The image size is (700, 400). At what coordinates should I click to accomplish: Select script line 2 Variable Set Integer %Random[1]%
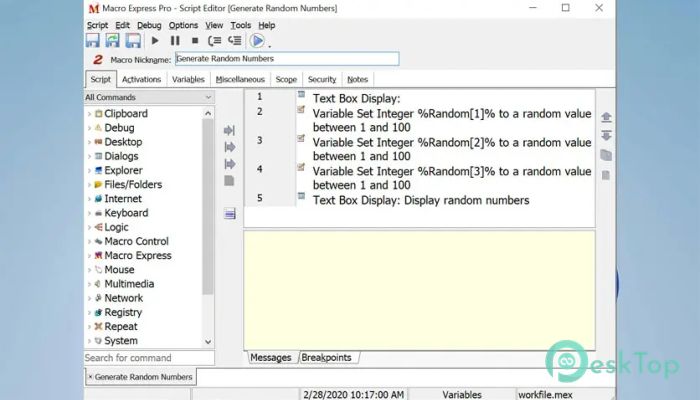(x=452, y=121)
